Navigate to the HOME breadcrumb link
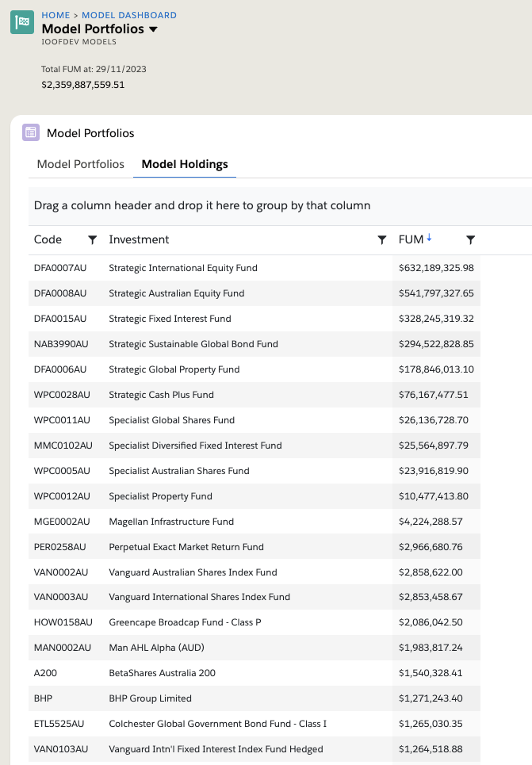The width and height of the screenshot is (532, 765). point(55,14)
